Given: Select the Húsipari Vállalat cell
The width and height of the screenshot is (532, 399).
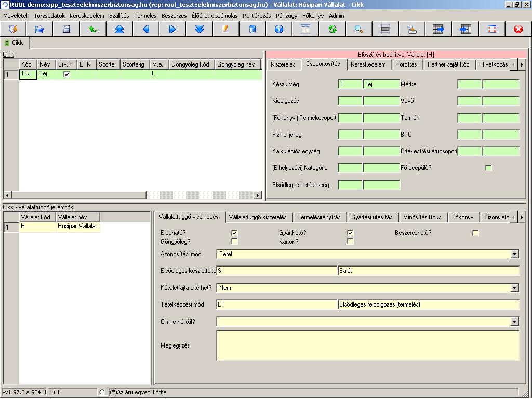Looking at the screenshot, I should 78,227.
